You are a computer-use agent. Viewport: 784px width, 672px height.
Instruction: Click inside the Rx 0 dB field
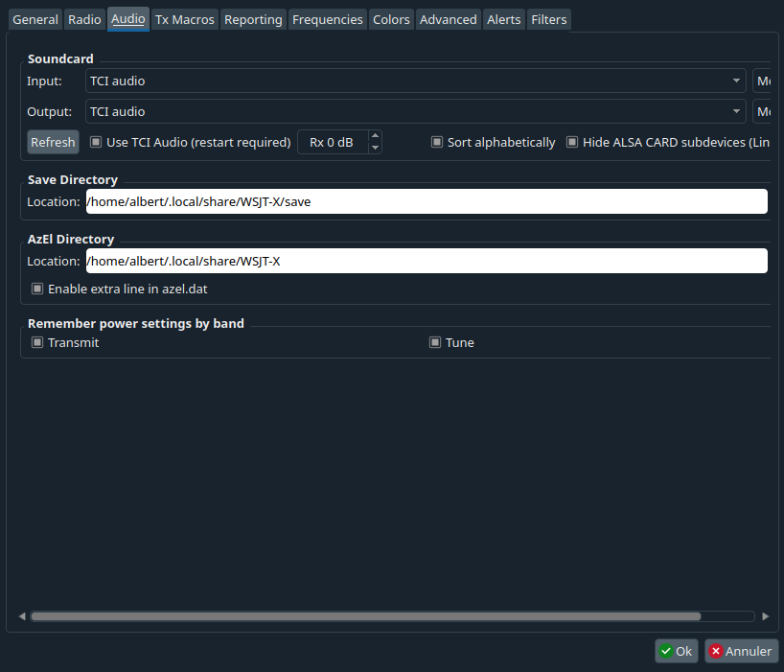pos(333,143)
